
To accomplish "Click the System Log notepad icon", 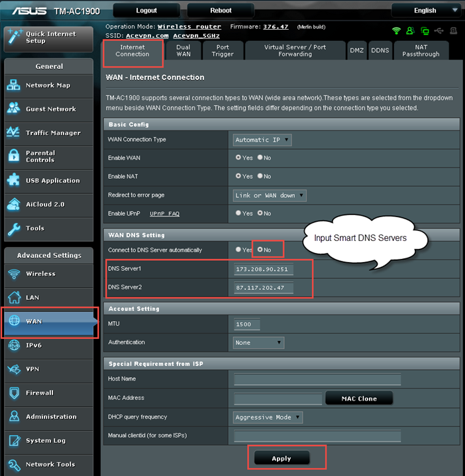I will tap(15, 440).
